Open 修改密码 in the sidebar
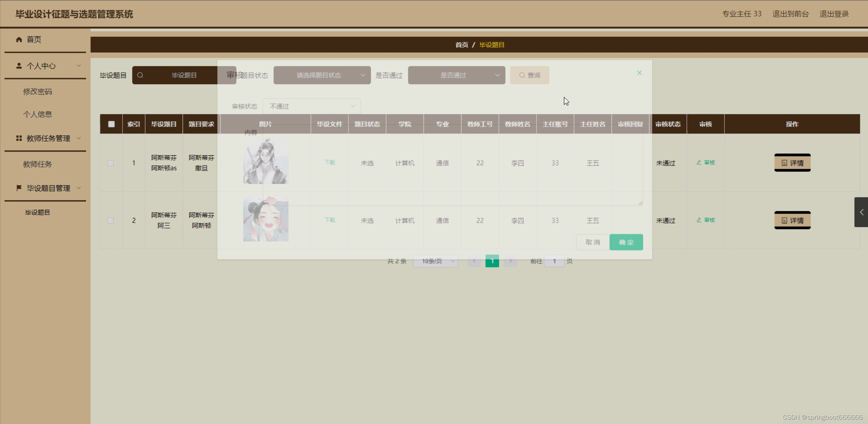 pyautogui.click(x=38, y=91)
